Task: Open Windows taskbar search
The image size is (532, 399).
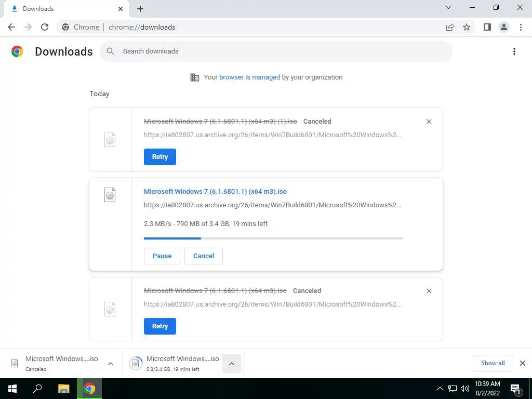Action: pos(37,389)
